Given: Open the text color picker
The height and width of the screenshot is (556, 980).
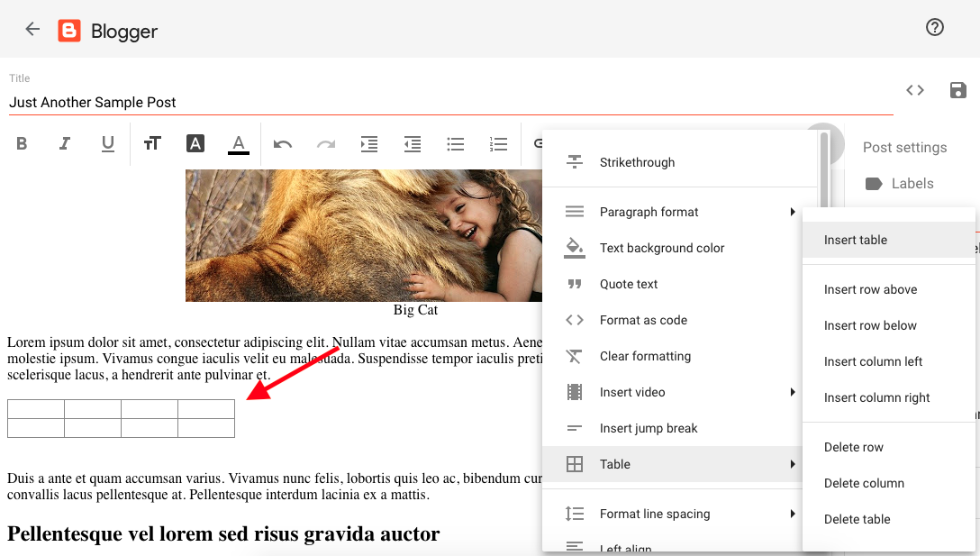Looking at the screenshot, I should click(239, 144).
